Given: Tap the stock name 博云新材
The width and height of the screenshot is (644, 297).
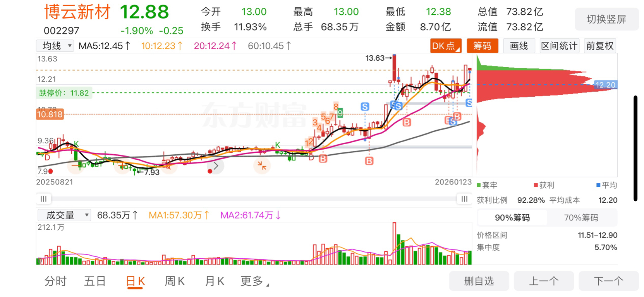Looking at the screenshot, I should 77,12.
